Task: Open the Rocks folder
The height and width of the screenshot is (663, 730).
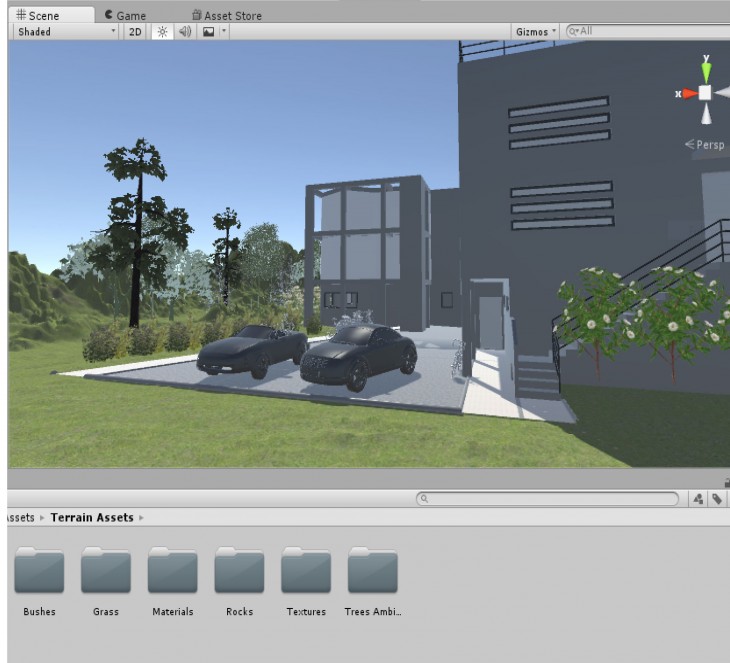Action: [x=240, y=572]
